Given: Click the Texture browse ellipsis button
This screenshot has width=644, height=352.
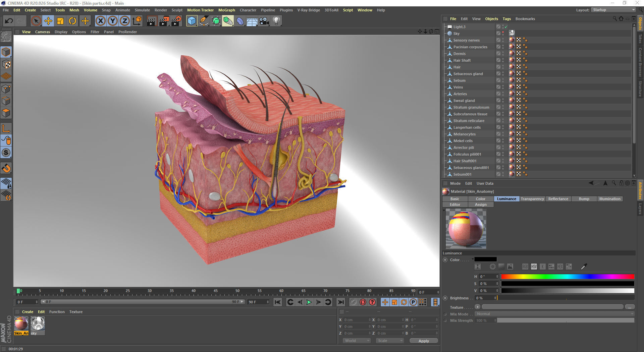Looking at the screenshot, I should pyautogui.click(x=630, y=307).
